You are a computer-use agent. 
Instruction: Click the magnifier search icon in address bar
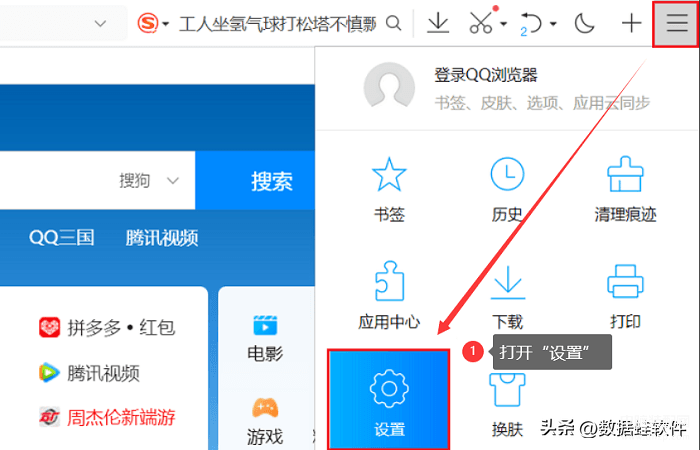click(x=393, y=23)
